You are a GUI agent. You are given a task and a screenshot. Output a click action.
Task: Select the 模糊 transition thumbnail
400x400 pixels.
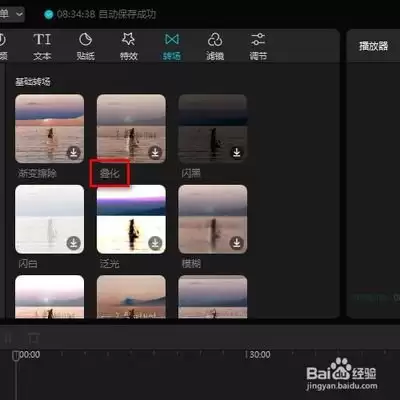[213, 219]
